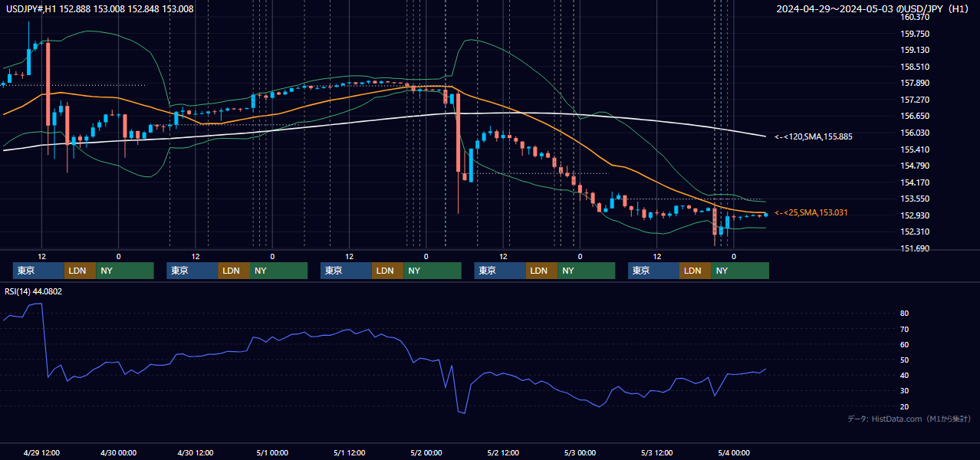The height and width of the screenshot is (460, 980).
Task: Select the 154.790 price axis label
Action: coord(915,166)
